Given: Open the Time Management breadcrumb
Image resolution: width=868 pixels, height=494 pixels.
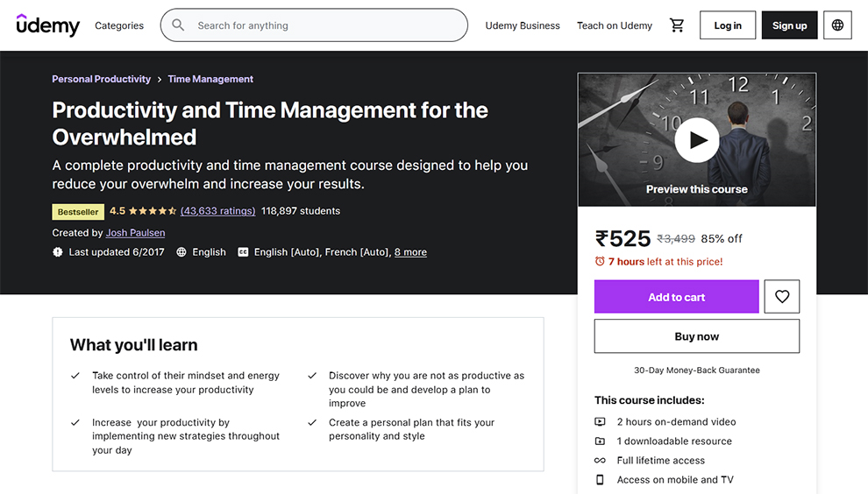Looking at the screenshot, I should [x=210, y=79].
